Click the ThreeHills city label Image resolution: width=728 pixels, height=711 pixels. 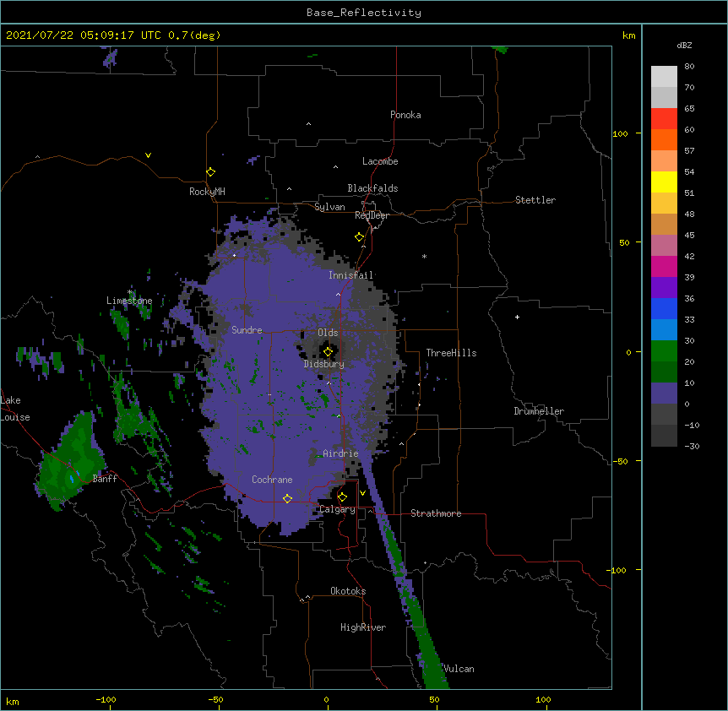pos(451,353)
